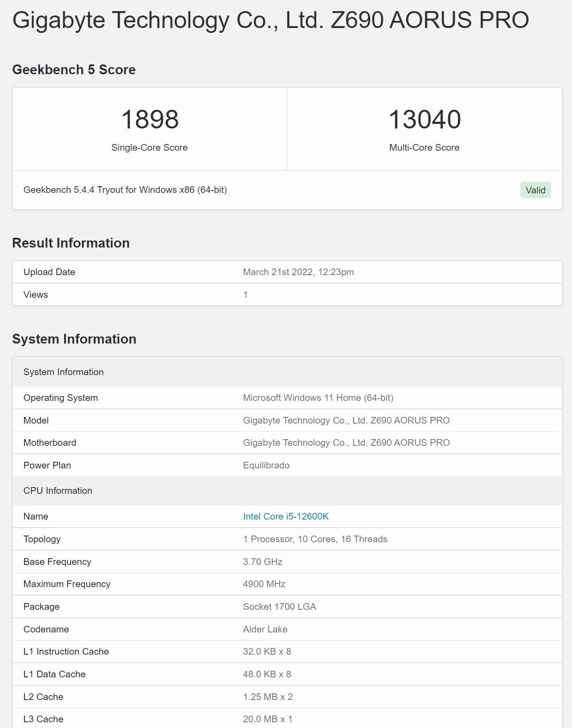Viewport: 572px width, 728px height.
Task: Select the 1 Processor, 10 Cores value
Action: (315, 539)
